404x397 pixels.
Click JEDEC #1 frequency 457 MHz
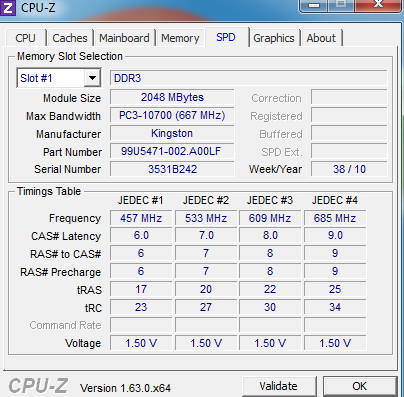click(x=141, y=218)
